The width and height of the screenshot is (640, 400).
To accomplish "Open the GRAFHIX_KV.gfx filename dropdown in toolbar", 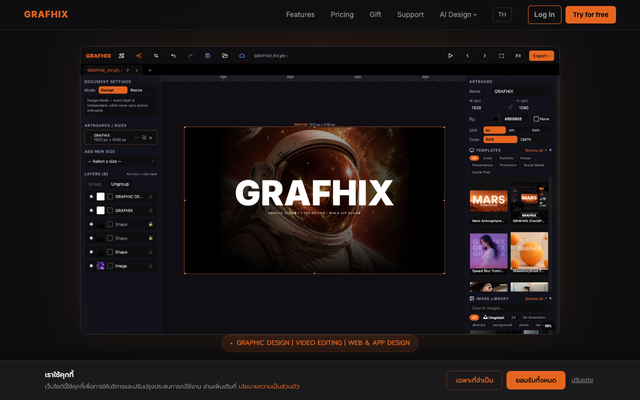I will coord(271,56).
